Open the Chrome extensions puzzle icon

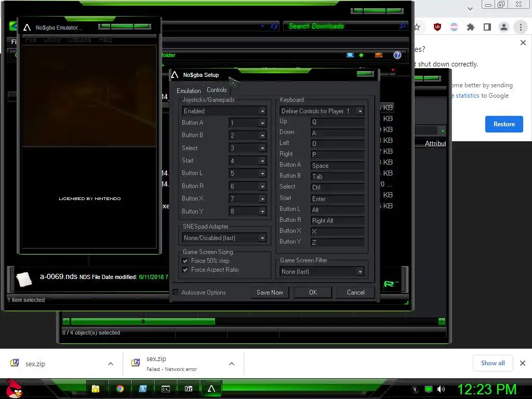(x=471, y=27)
